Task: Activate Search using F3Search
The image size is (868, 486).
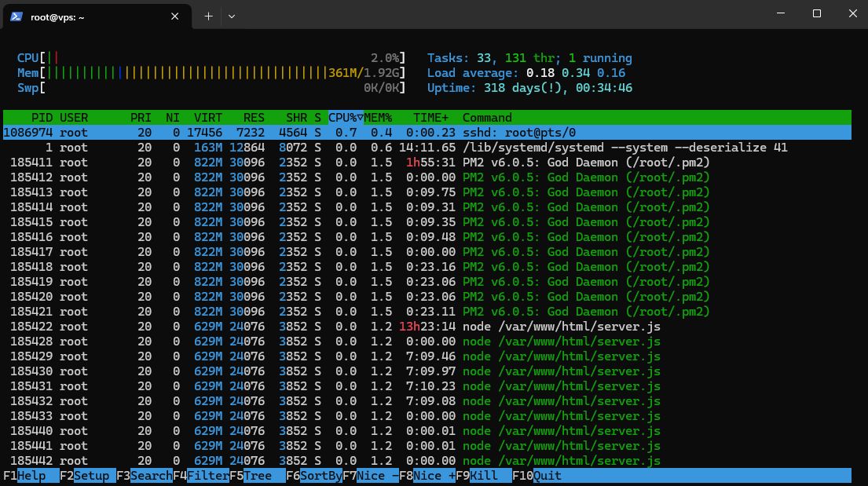Action: click(x=146, y=475)
